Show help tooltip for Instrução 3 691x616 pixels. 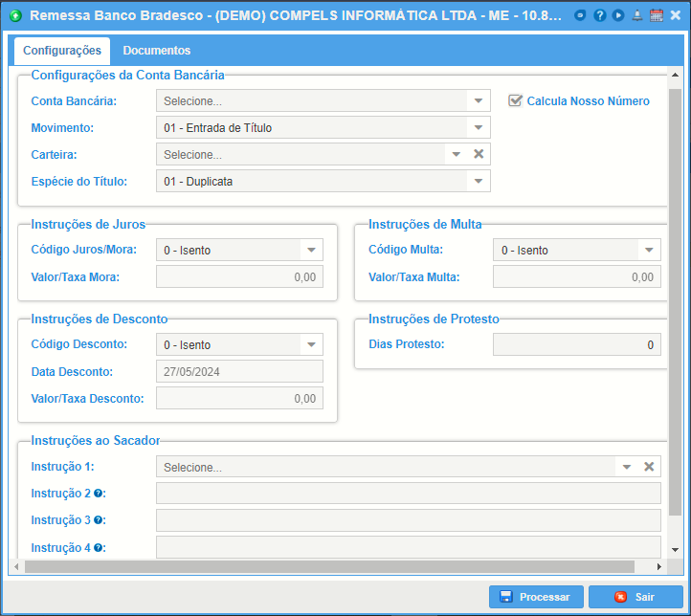pyautogui.click(x=98, y=520)
